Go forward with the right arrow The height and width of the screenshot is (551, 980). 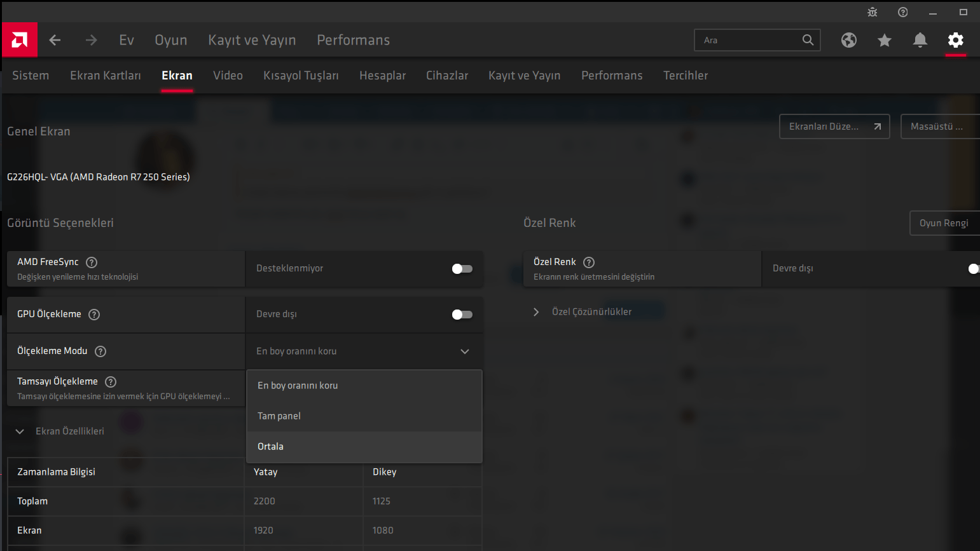pyautogui.click(x=92, y=40)
